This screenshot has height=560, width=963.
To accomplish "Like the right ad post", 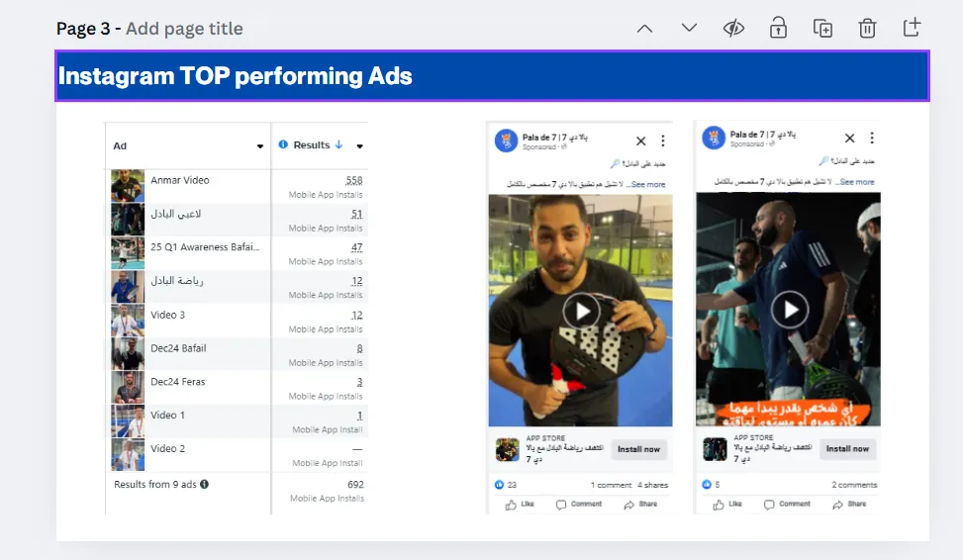I will 727,505.
